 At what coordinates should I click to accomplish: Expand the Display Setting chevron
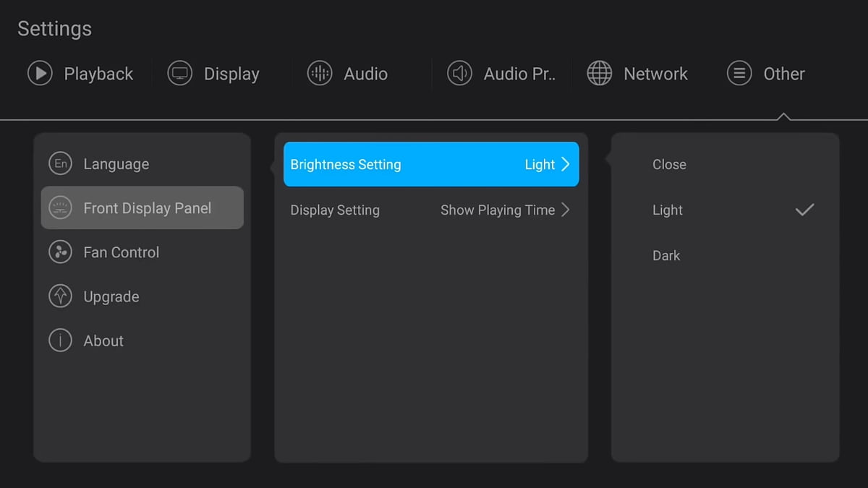[x=566, y=210]
